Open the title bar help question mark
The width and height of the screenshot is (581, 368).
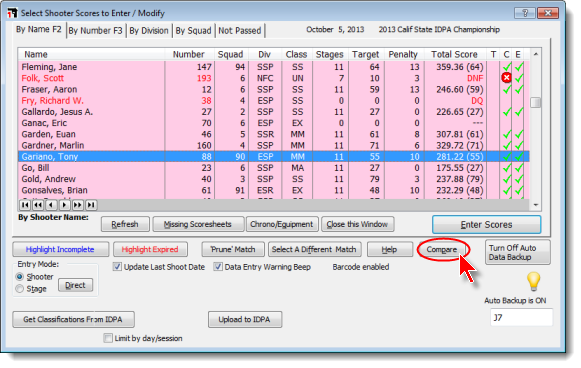tap(525, 13)
